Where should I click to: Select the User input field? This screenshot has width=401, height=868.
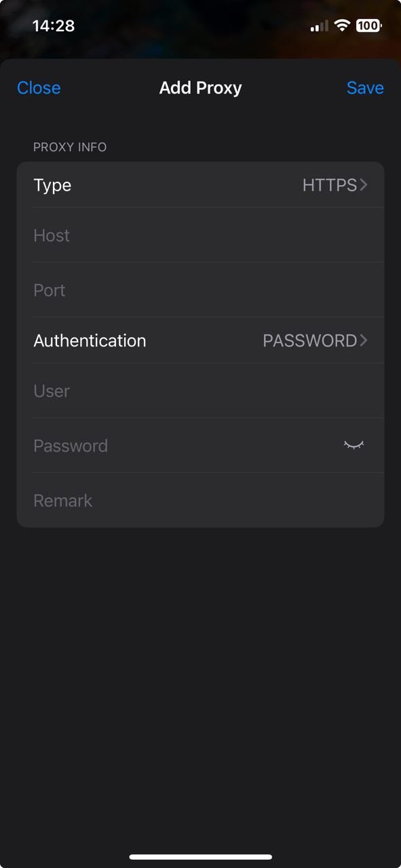point(200,391)
